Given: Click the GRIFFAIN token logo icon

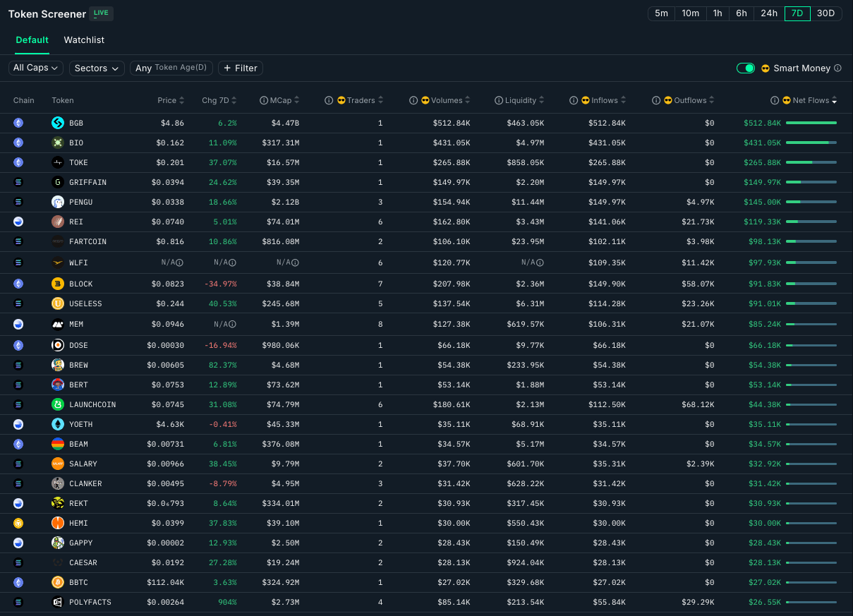Looking at the screenshot, I should [58, 182].
